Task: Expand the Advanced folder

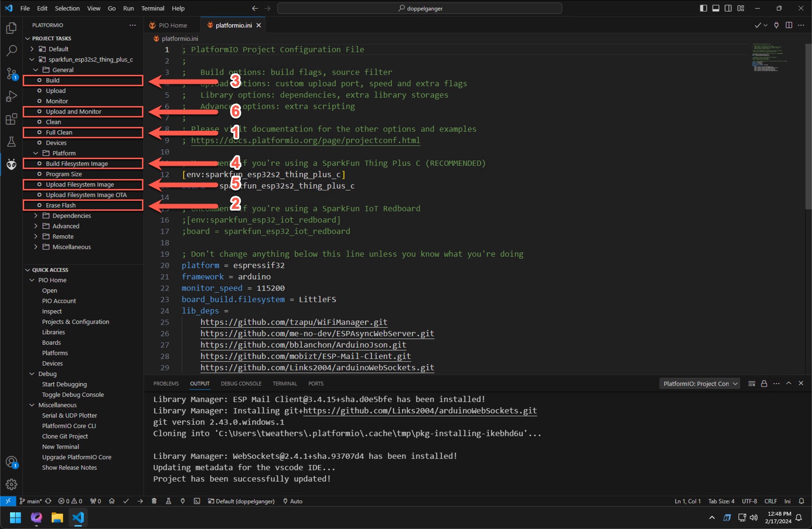Action: click(x=35, y=226)
